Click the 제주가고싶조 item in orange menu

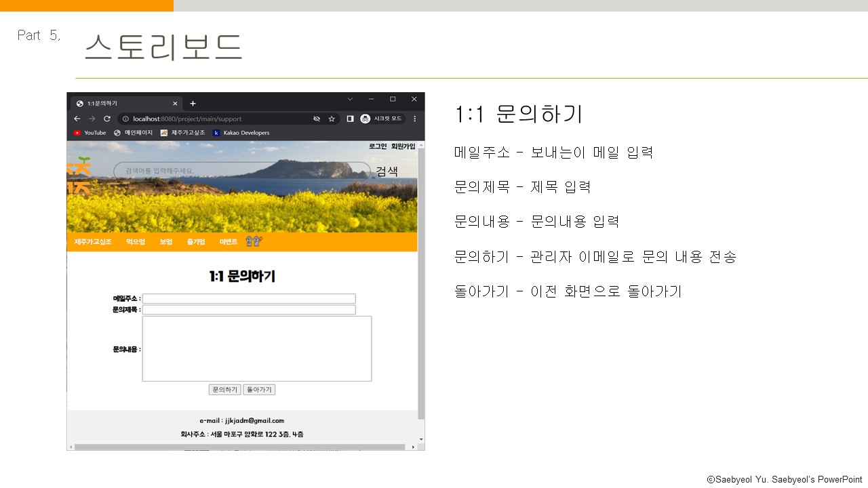(93, 242)
